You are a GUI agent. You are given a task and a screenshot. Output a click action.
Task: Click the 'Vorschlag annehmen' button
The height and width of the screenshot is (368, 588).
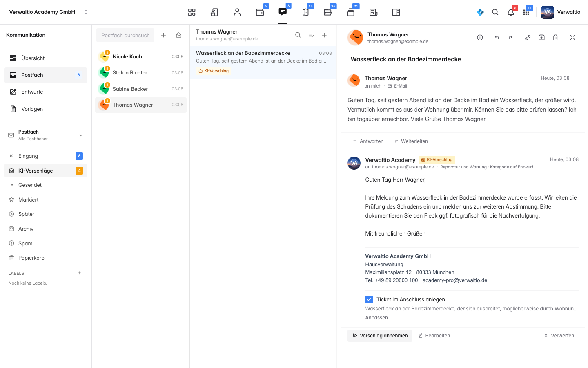coord(380,336)
